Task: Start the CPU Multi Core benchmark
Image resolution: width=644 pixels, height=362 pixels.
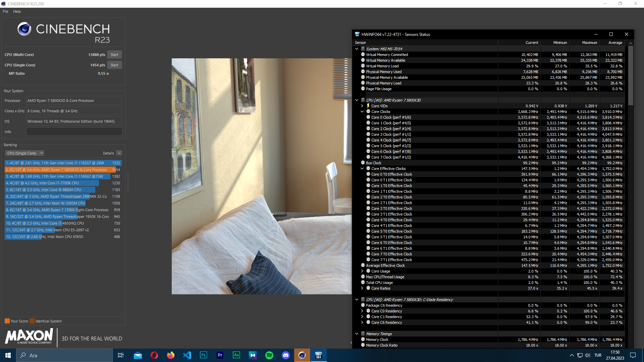Action: (x=114, y=55)
